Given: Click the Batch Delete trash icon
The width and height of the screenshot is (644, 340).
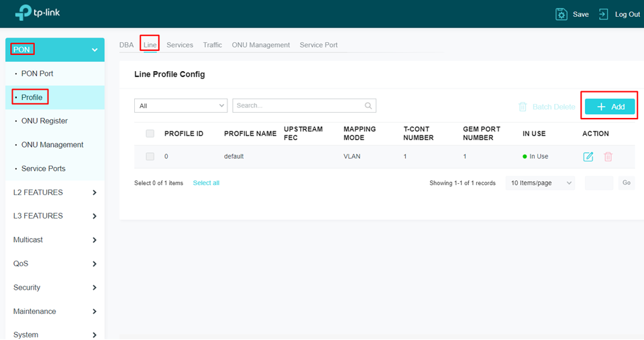Looking at the screenshot, I should tap(523, 107).
